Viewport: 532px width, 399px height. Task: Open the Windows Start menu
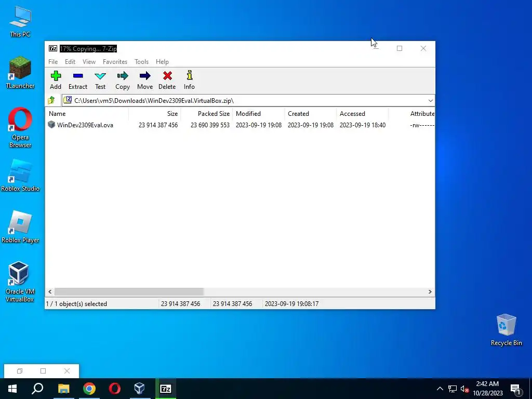[12, 389]
